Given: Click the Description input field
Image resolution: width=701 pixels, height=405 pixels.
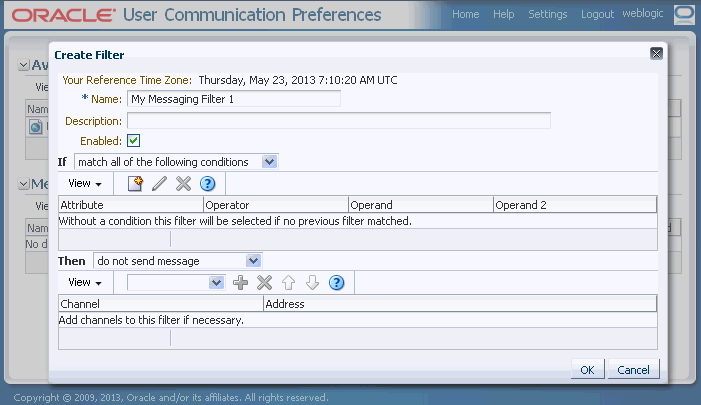Looking at the screenshot, I should pyautogui.click(x=339, y=121).
